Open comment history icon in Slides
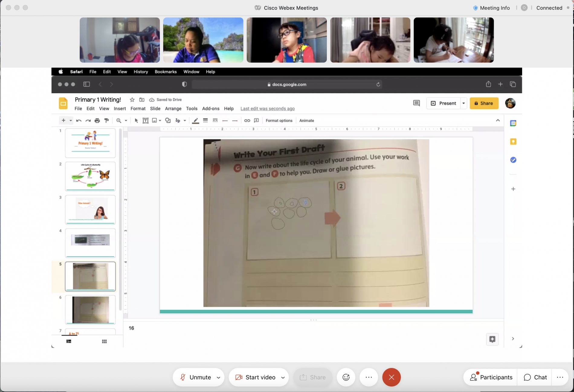The image size is (574, 392). click(416, 103)
